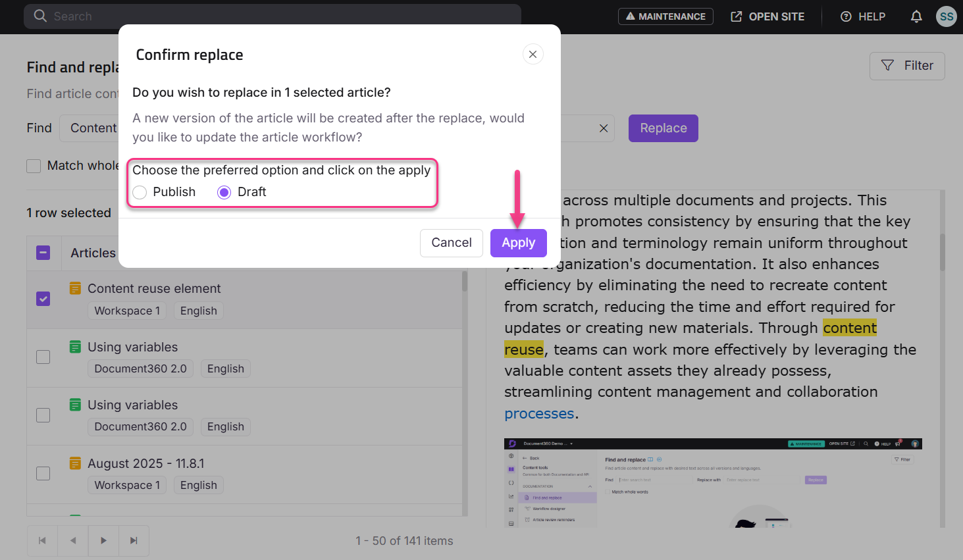Select the Publish radio option
The width and height of the screenshot is (963, 560).
(x=140, y=192)
